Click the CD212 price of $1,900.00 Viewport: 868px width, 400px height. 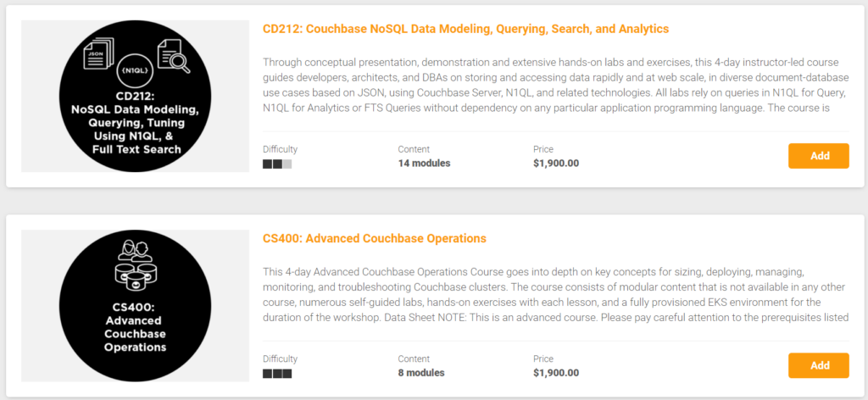coord(556,164)
